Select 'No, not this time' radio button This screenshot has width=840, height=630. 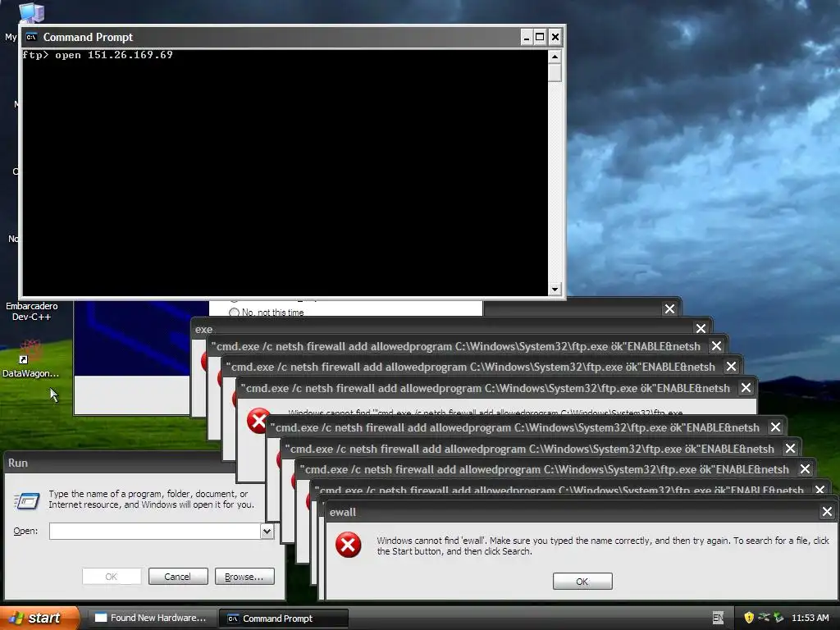point(234,313)
